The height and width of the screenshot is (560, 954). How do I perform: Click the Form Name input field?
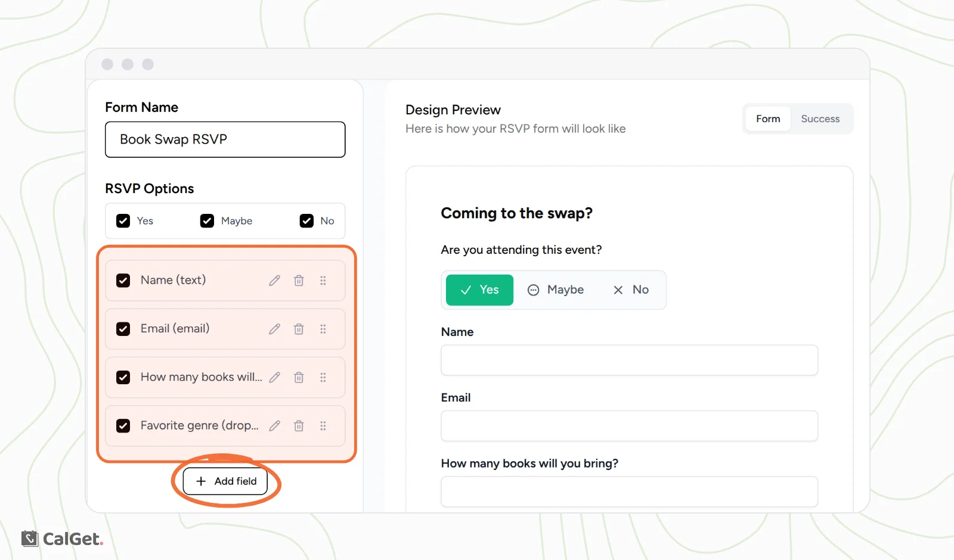(x=225, y=139)
